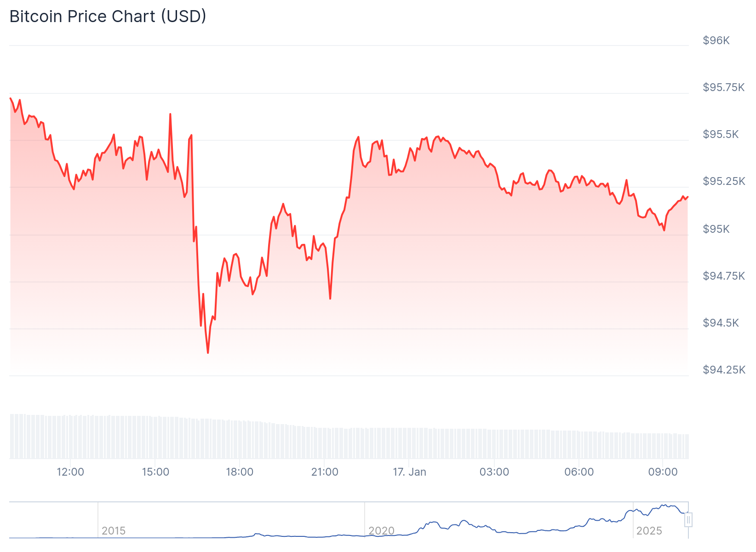
Task: Click the $95K price axis label
Action: point(716,229)
